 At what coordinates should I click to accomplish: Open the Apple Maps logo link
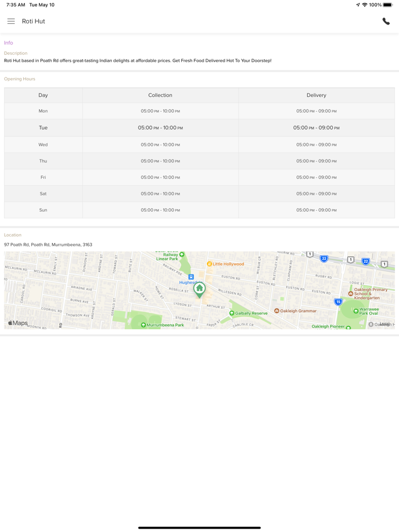point(18,323)
